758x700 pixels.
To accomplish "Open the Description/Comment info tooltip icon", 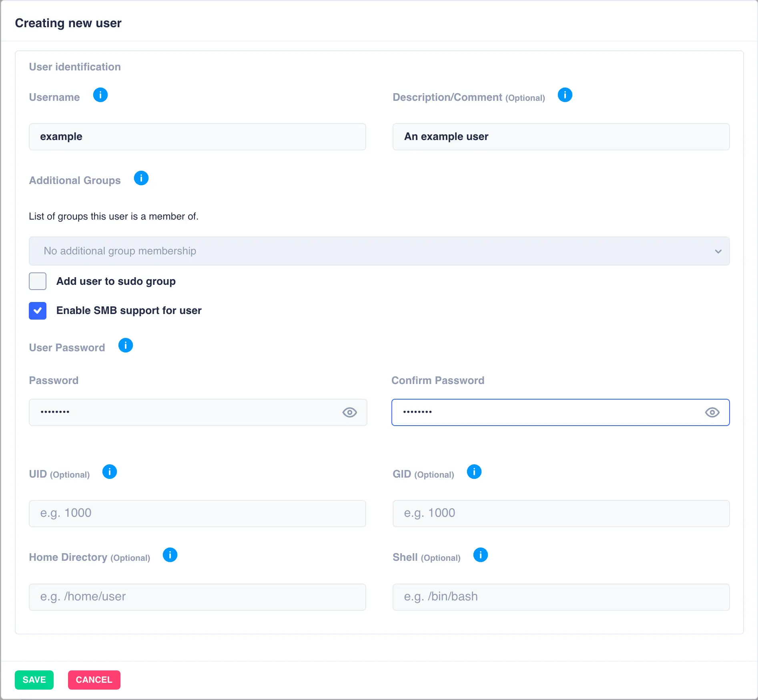I will click(565, 95).
